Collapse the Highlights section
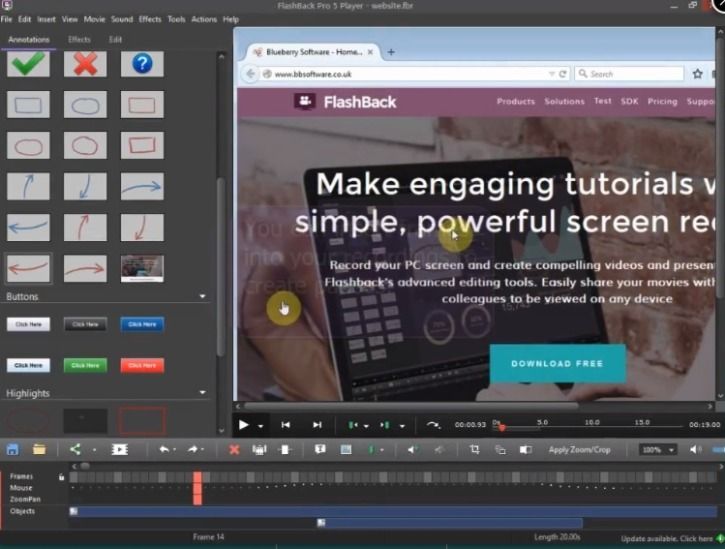725x549 pixels. (x=202, y=392)
